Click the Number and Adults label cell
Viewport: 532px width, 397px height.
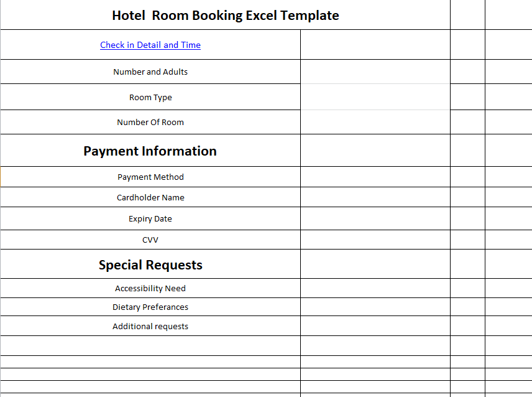(150, 72)
